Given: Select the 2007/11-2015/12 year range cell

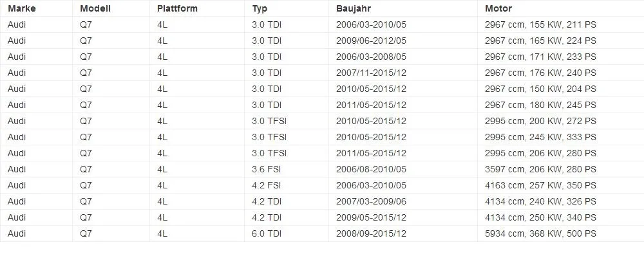Looking at the screenshot, I should tap(371, 73).
